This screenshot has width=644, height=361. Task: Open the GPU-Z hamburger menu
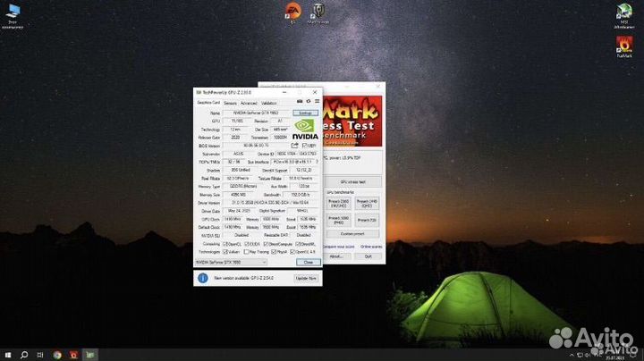(x=317, y=101)
